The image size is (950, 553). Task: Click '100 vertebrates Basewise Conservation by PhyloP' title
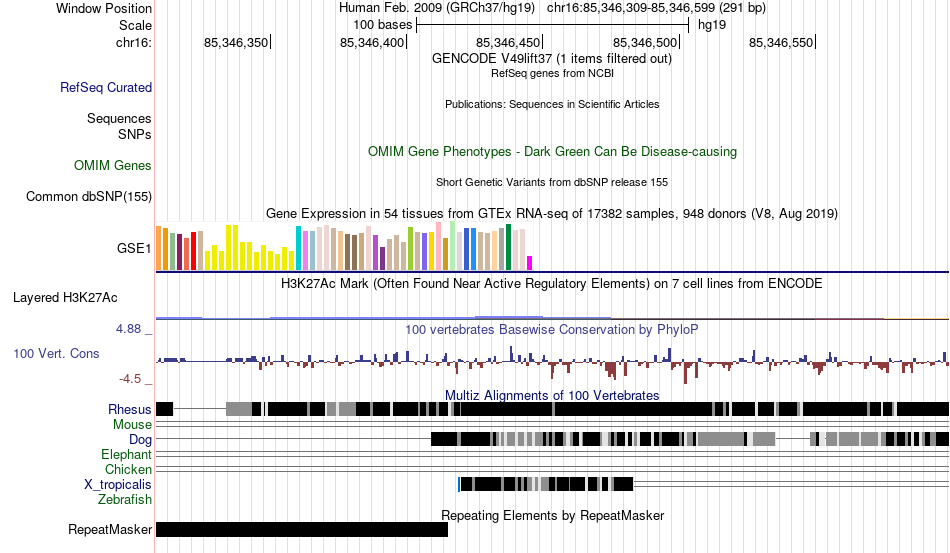pyautogui.click(x=552, y=329)
